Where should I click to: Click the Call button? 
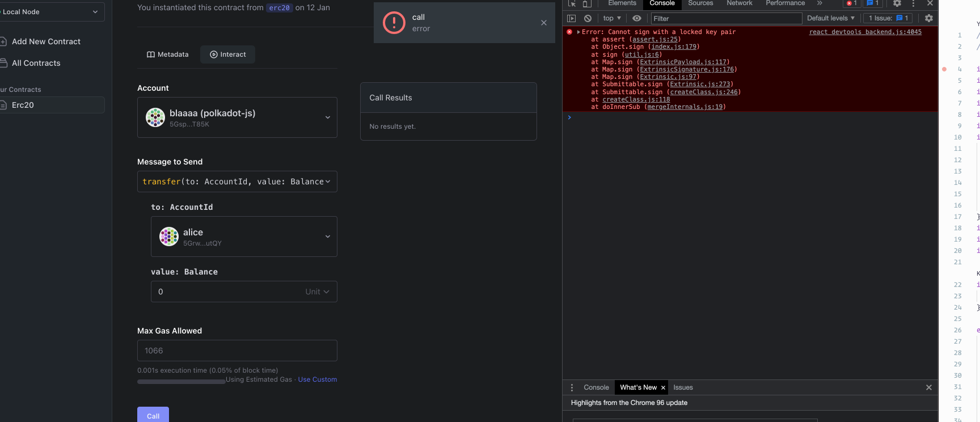(x=153, y=415)
